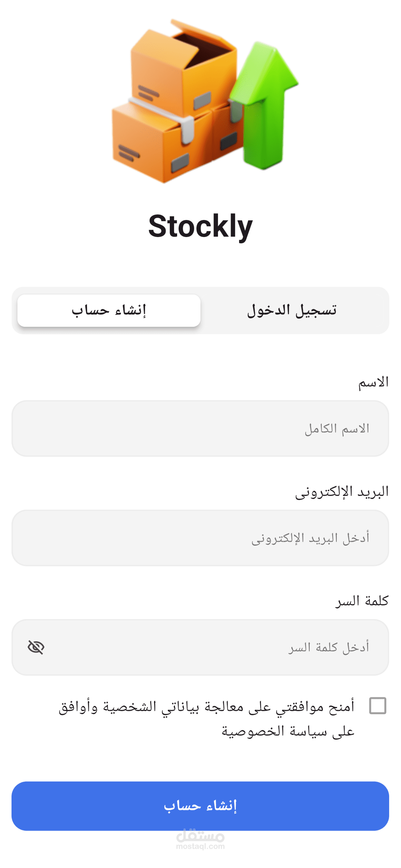The image size is (401, 868).
Task: Tick the personal data consent checkbox
Action: (x=378, y=706)
